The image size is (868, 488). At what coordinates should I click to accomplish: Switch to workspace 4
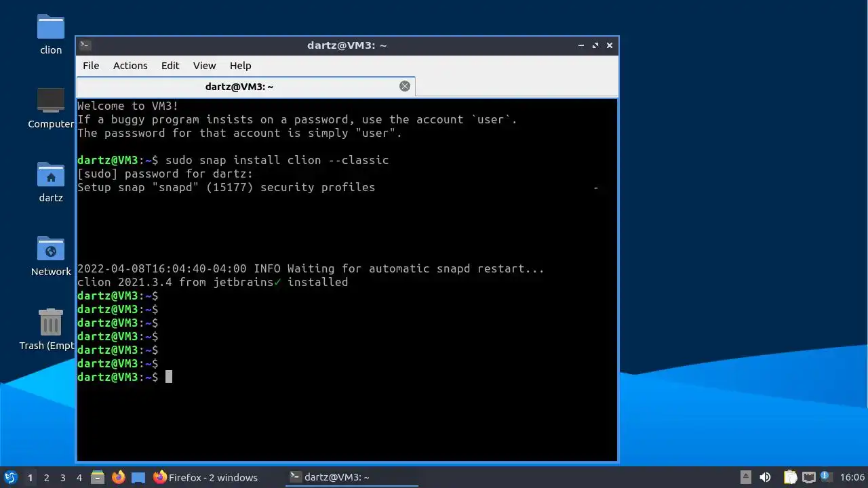click(x=79, y=478)
